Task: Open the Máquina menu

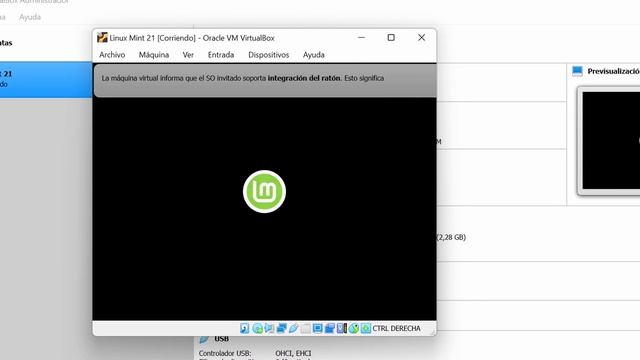Action: pyautogui.click(x=154, y=55)
